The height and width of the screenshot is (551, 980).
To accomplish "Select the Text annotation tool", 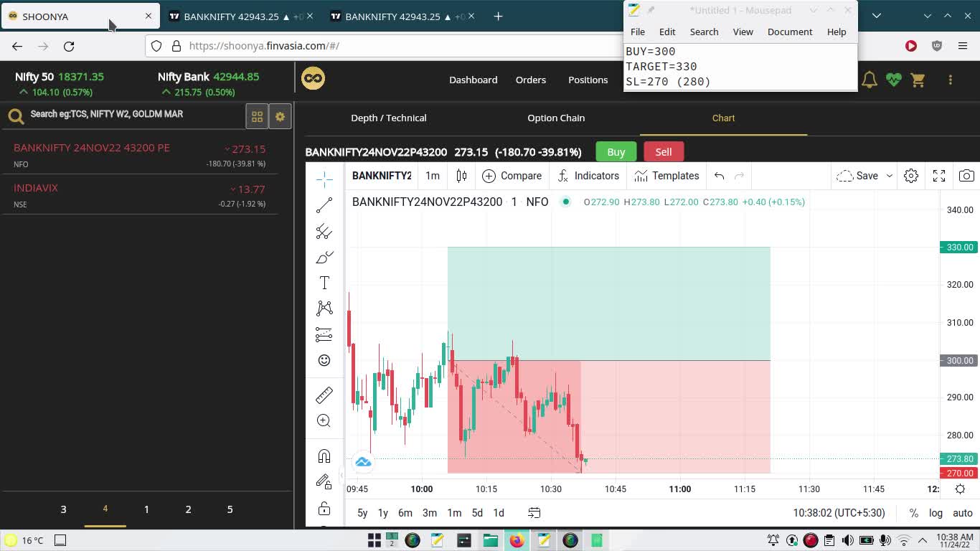I will click(x=324, y=283).
